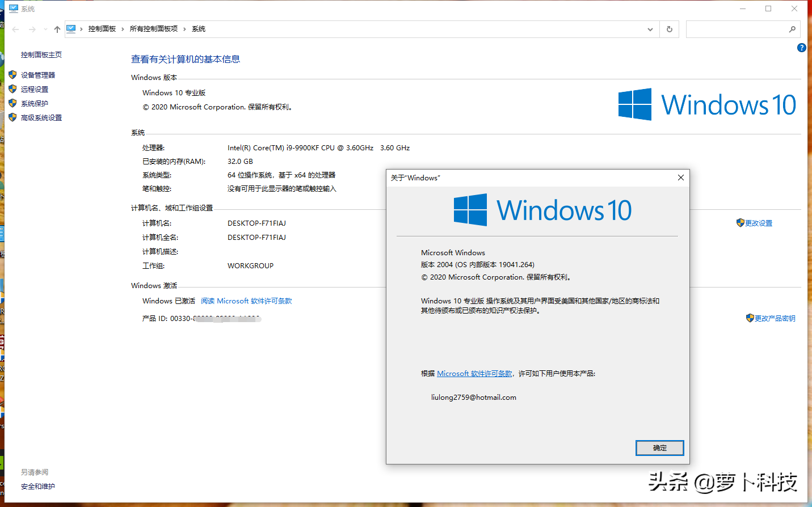Open the address bar history dropdown
The image size is (812, 507).
pos(650,29)
